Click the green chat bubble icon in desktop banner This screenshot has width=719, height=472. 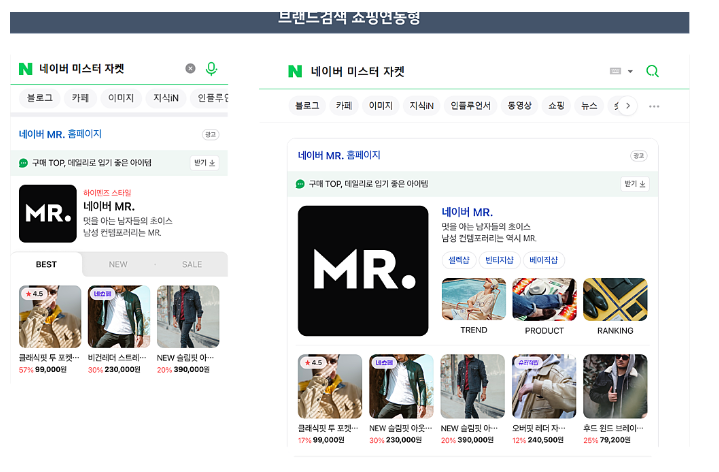point(300,184)
